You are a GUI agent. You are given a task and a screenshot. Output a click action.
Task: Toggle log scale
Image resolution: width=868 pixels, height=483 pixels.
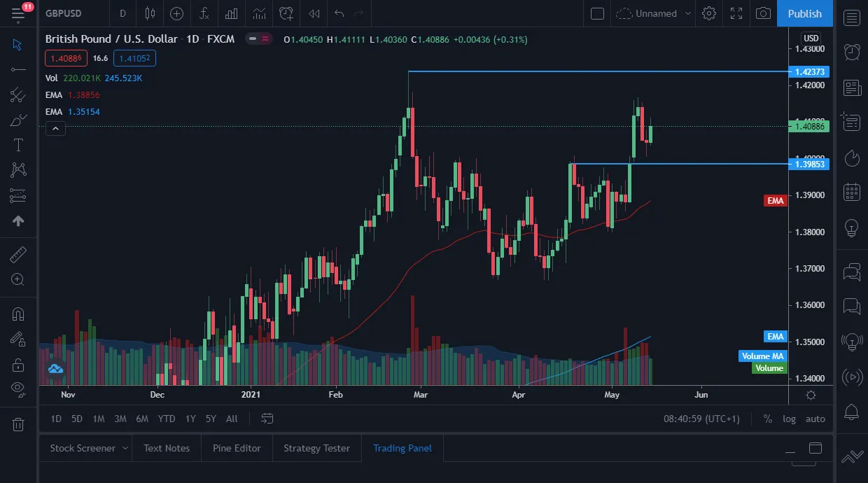[x=789, y=419]
